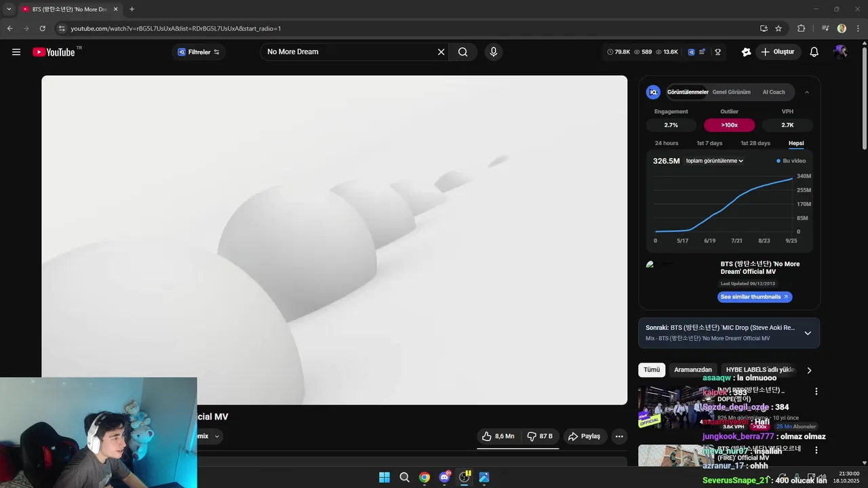Image resolution: width=868 pixels, height=488 pixels.
Task: Open options for the FIRE video suggestion
Action: [x=816, y=450]
